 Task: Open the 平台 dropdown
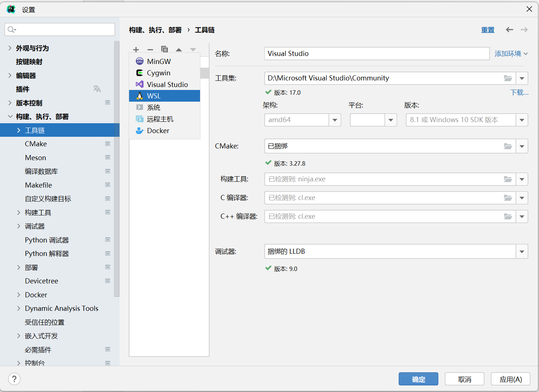pos(391,120)
